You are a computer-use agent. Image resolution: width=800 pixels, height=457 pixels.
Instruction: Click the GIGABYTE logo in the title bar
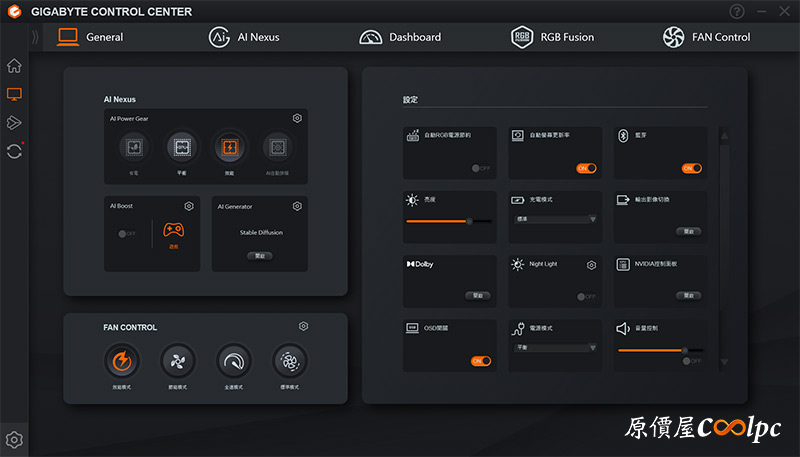pos(14,11)
